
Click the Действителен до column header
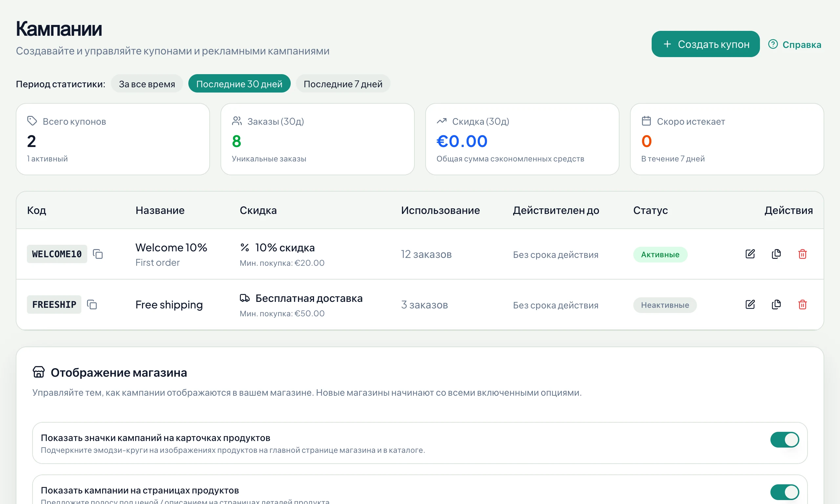(556, 210)
